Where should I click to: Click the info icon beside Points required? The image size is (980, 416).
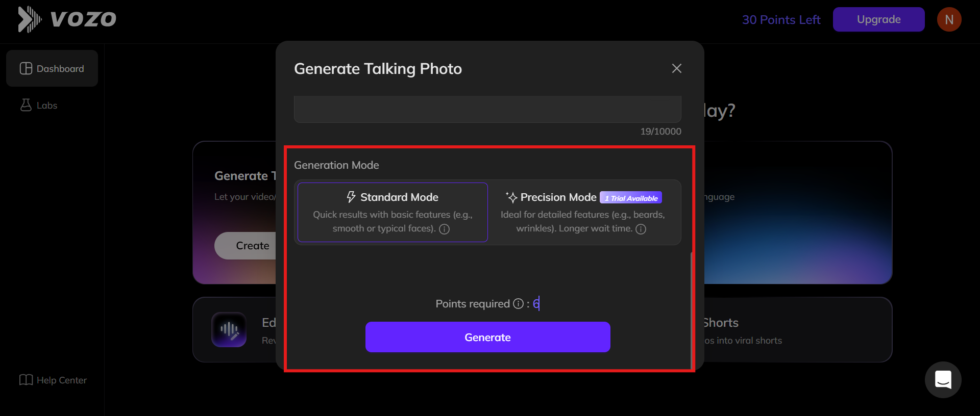pyautogui.click(x=518, y=304)
